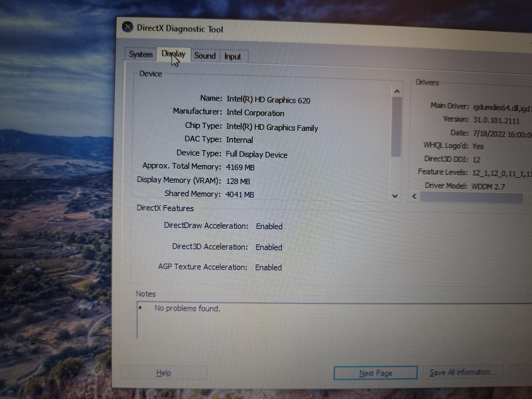Click the Device panel vertical scrollbar thumb

point(396,126)
